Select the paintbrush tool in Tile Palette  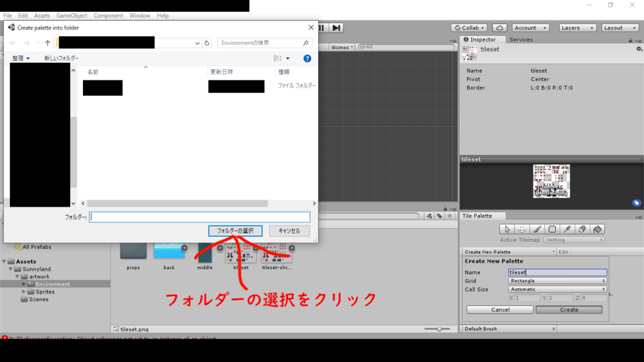tap(537, 229)
